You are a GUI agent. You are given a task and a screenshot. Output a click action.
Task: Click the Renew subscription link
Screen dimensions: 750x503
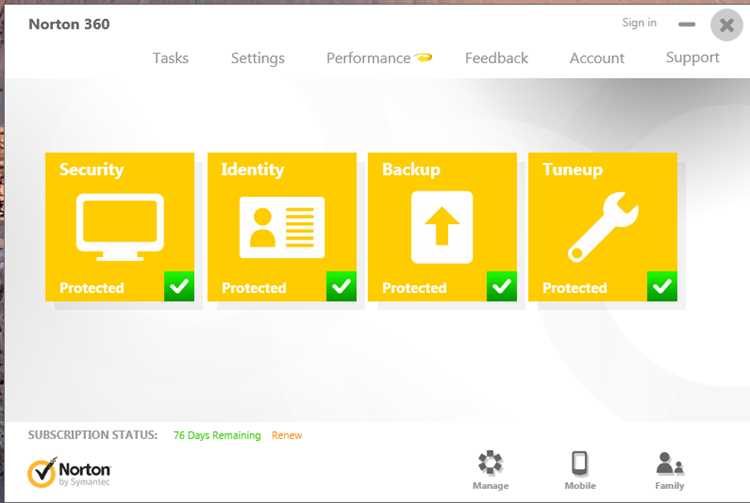[287, 435]
